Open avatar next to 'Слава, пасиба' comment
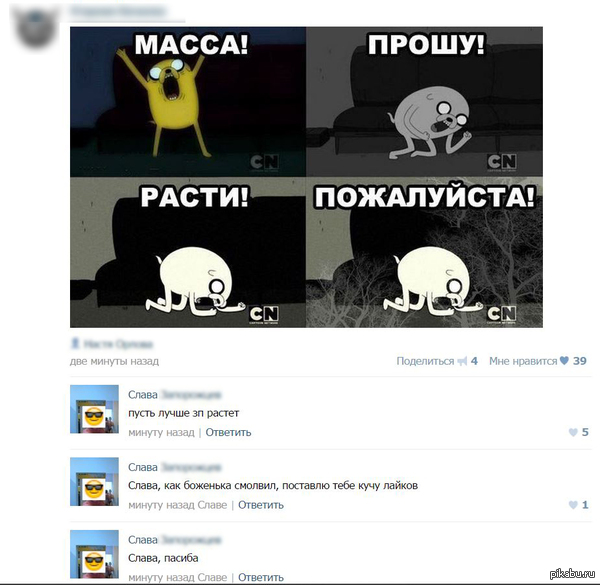Screen dimensions: 600x585 [x=94, y=554]
